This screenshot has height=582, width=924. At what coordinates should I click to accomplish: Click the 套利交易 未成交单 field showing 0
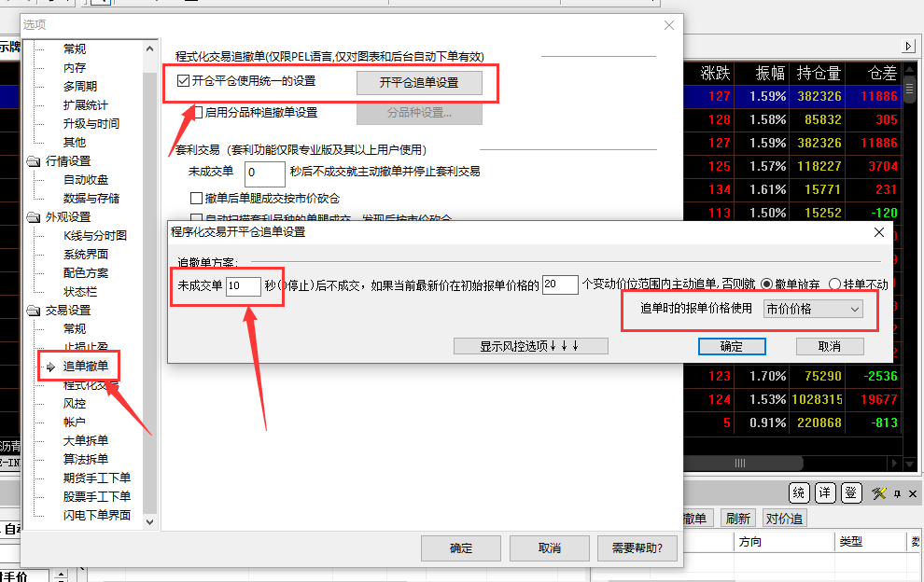264,173
